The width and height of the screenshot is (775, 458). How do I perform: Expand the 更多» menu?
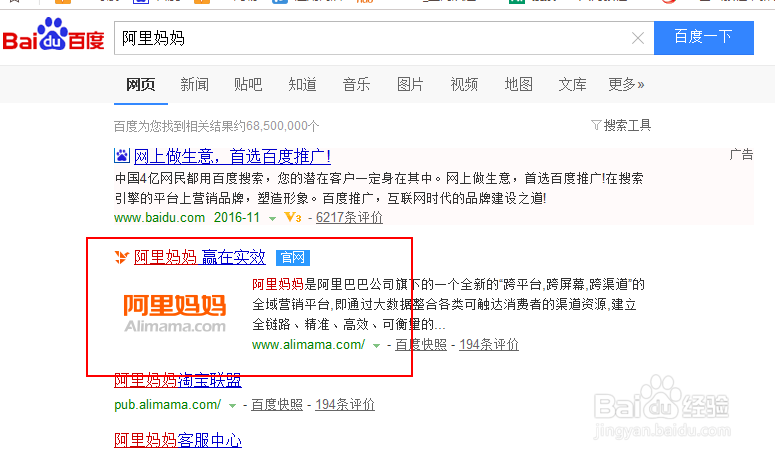pos(626,84)
